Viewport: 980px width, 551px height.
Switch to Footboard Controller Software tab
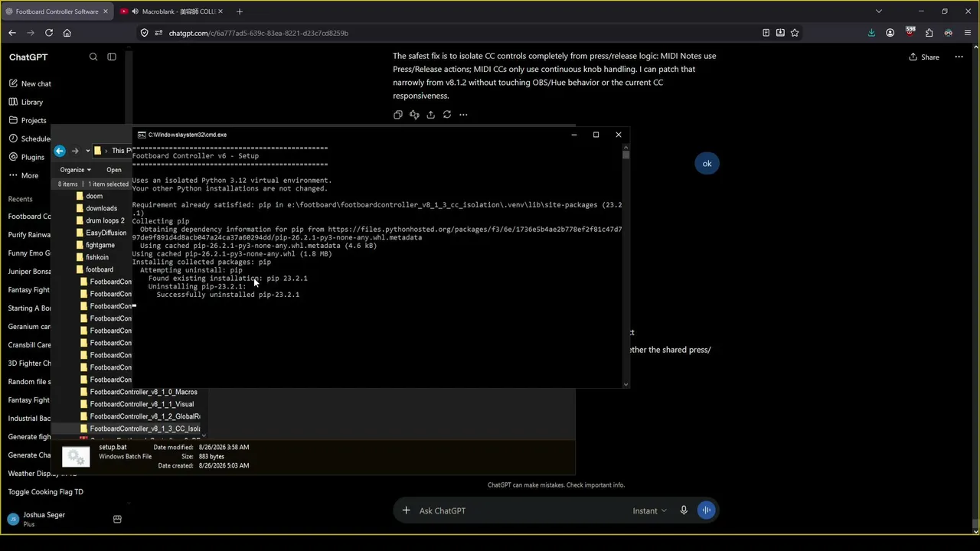coord(57,11)
